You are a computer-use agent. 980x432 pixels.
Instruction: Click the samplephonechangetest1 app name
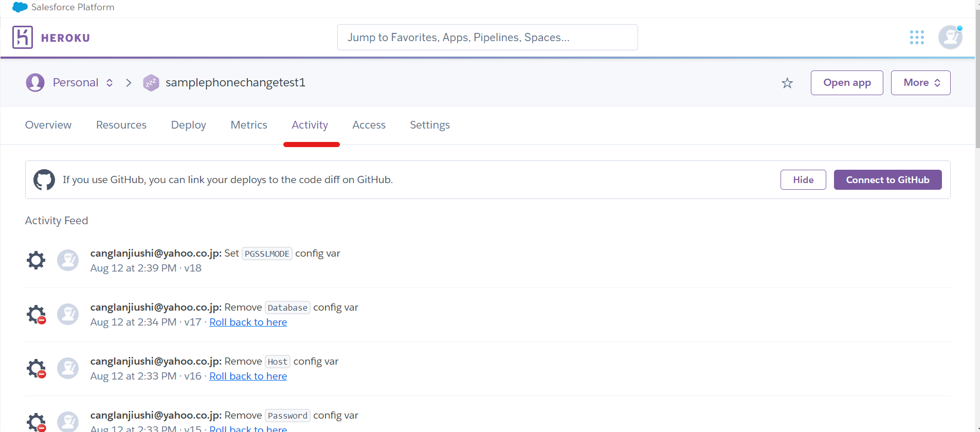point(235,82)
